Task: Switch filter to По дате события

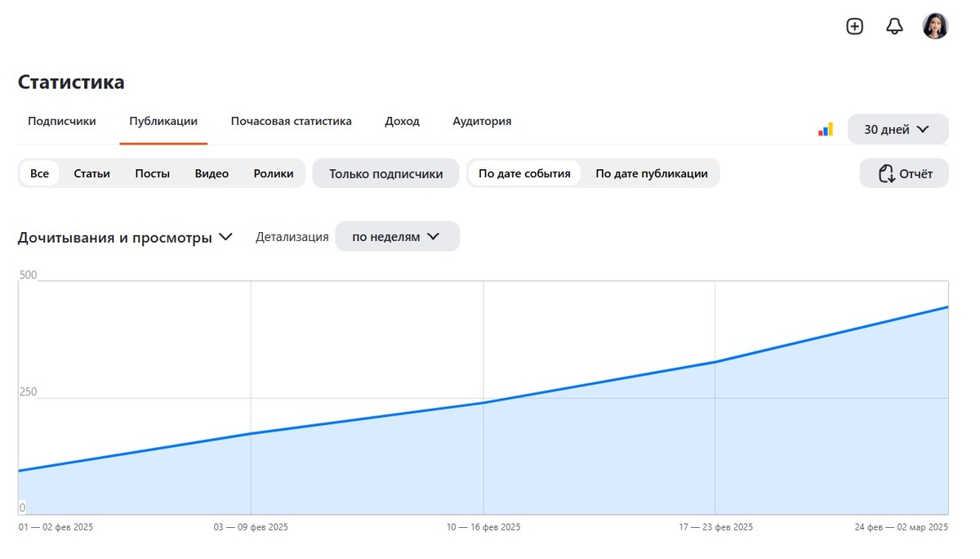Action: click(524, 173)
